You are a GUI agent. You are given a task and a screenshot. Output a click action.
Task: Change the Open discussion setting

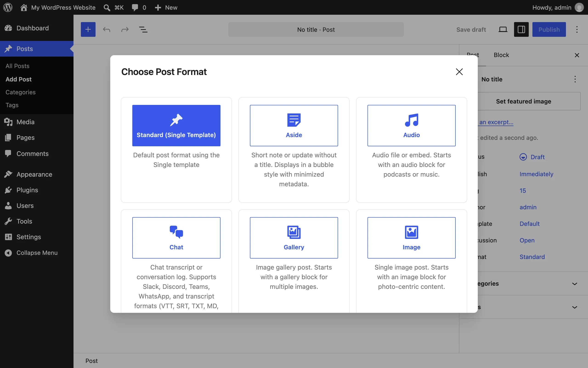click(x=527, y=240)
